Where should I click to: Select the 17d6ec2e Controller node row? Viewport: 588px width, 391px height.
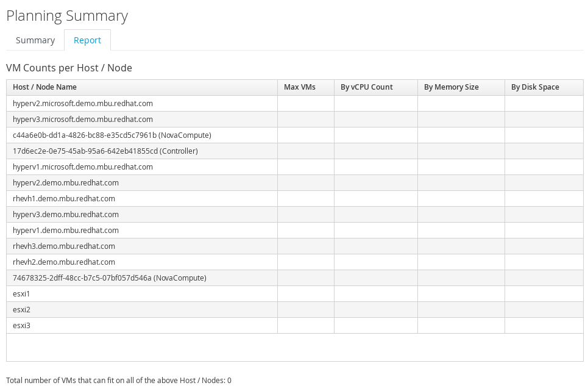click(x=295, y=151)
